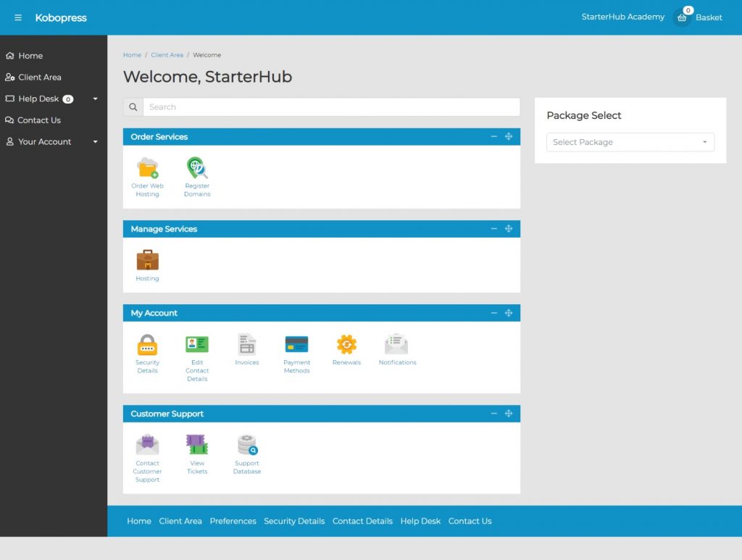Collapse the Manage Services panel
The height and width of the screenshot is (560, 742).
494,229
